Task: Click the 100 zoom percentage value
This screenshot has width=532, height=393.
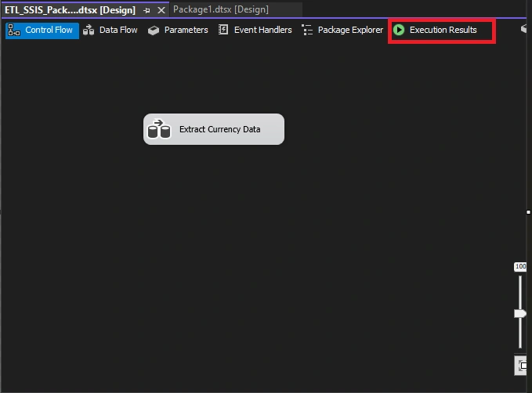Action: point(520,266)
